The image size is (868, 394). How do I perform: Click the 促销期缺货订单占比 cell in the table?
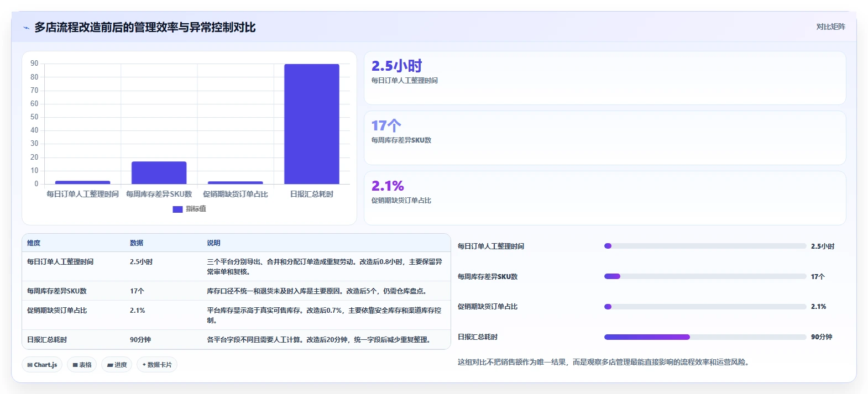(57, 311)
